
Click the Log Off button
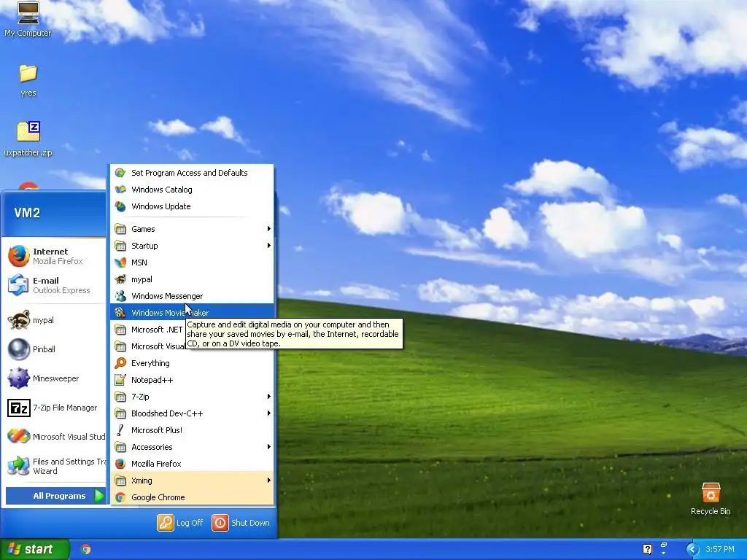click(x=181, y=523)
